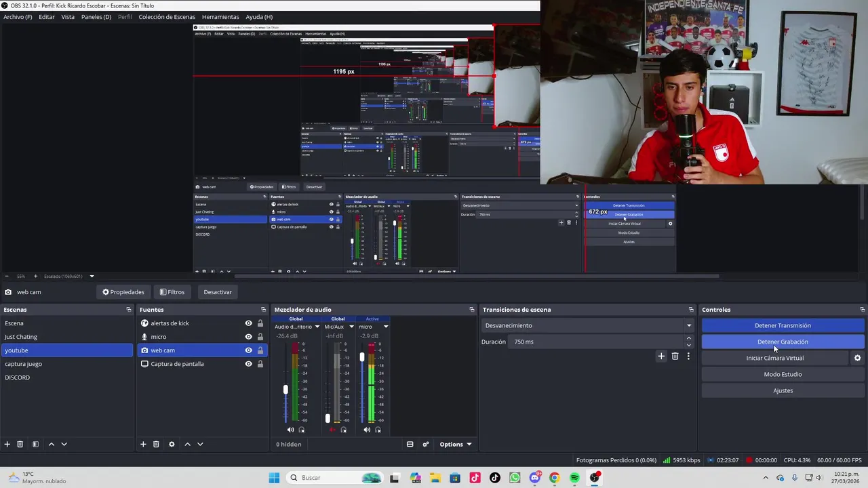Open Ajustes settings button
The image size is (868, 488).
(x=783, y=390)
